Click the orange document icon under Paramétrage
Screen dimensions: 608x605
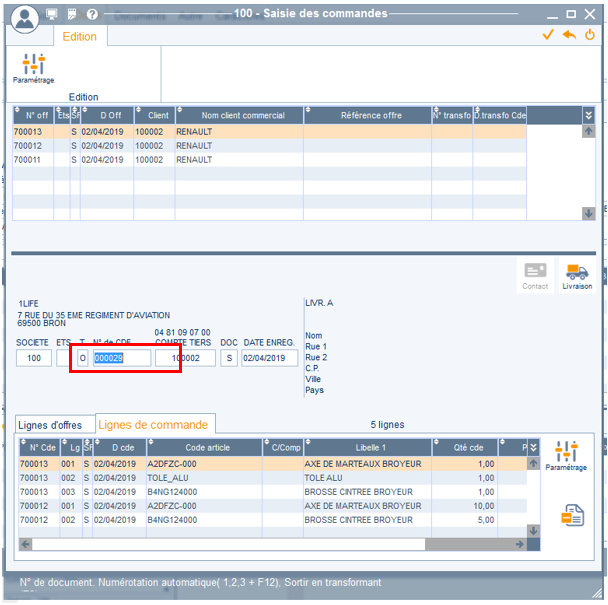[572, 516]
